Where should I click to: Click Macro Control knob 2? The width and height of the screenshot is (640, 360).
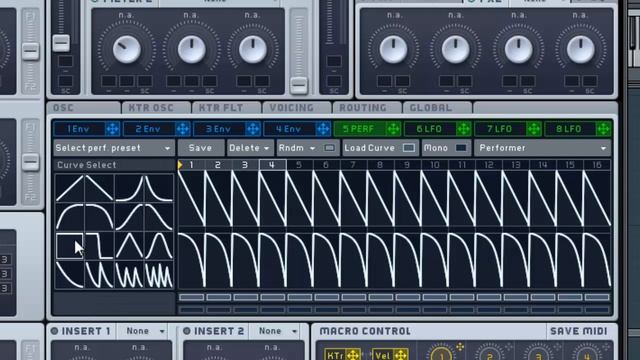490,354
